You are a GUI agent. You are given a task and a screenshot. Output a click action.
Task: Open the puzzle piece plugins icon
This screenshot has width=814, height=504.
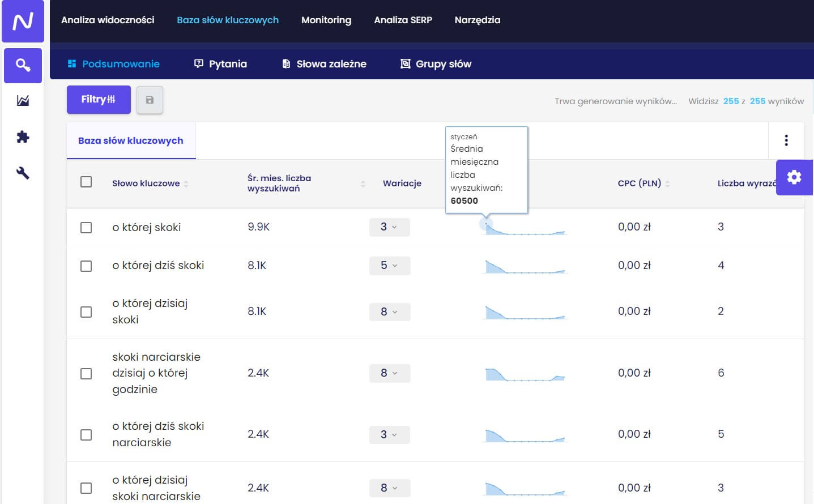tap(23, 137)
